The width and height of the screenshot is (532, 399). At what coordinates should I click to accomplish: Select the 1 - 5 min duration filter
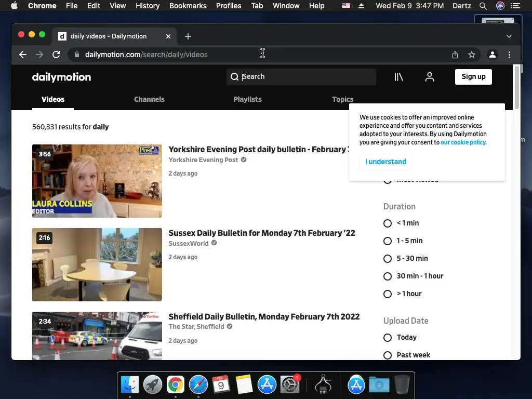pos(388,241)
